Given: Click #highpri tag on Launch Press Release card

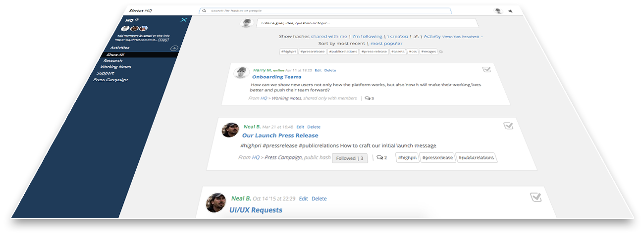Looking at the screenshot, I should tap(407, 158).
